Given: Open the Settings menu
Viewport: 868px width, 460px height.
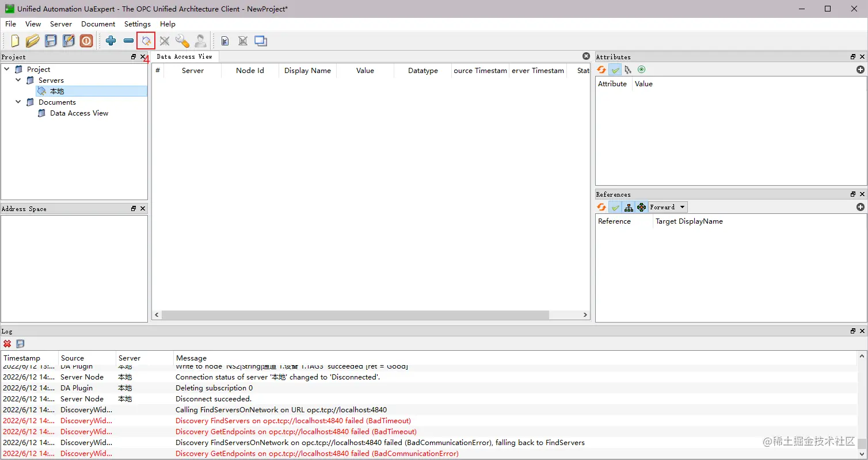Looking at the screenshot, I should (138, 24).
